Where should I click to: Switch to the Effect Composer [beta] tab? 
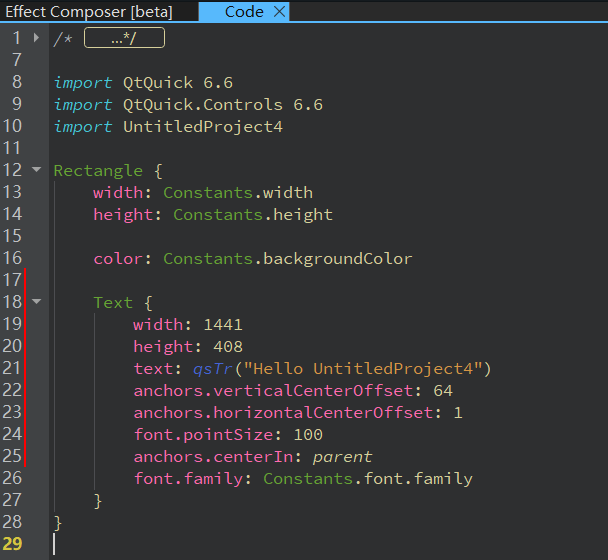[x=89, y=12]
